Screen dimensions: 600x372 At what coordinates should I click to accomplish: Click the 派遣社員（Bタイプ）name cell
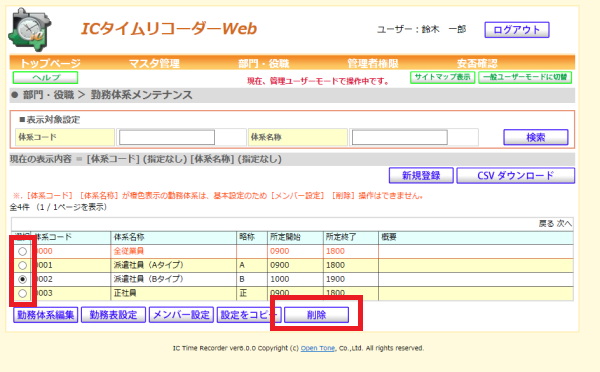[x=174, y=279]
